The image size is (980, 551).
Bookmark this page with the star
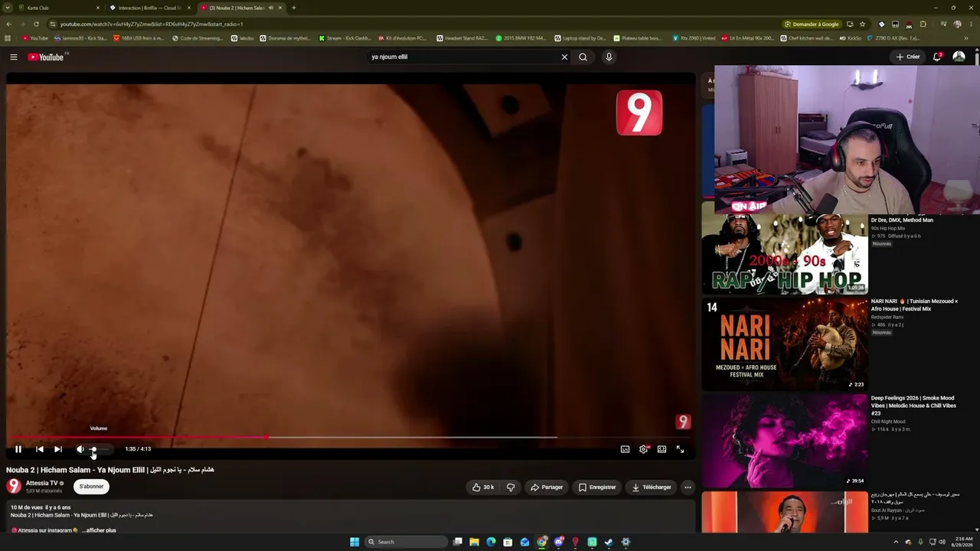[x=862, y=24]
